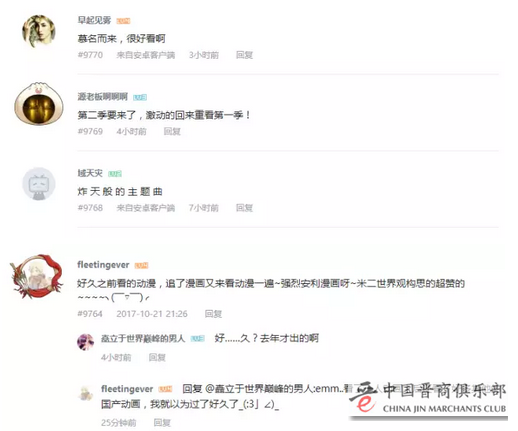Screen dimensions: 518x431
Task: Open the default TV-face avatar of 域天灾
Action: click(x=39, y=184)
